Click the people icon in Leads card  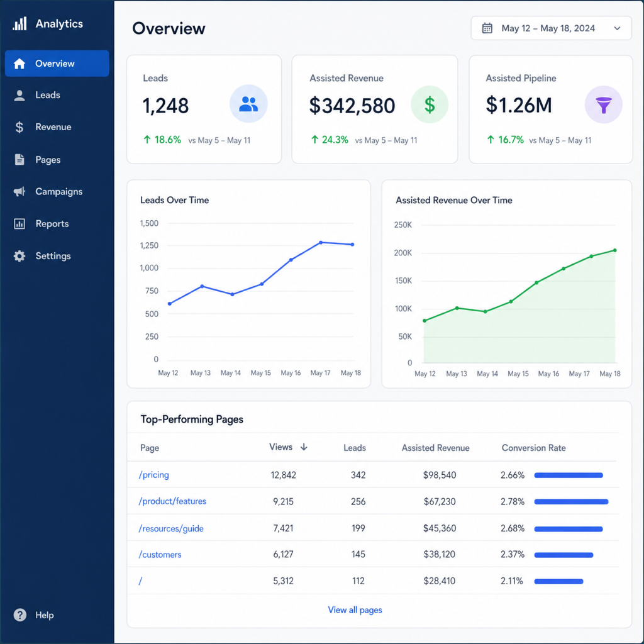(248, 104)
